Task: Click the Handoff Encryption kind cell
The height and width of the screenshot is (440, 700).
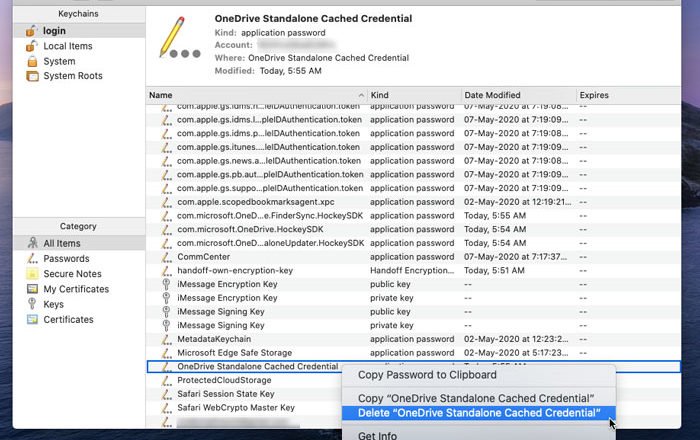Action: point(412,270)
